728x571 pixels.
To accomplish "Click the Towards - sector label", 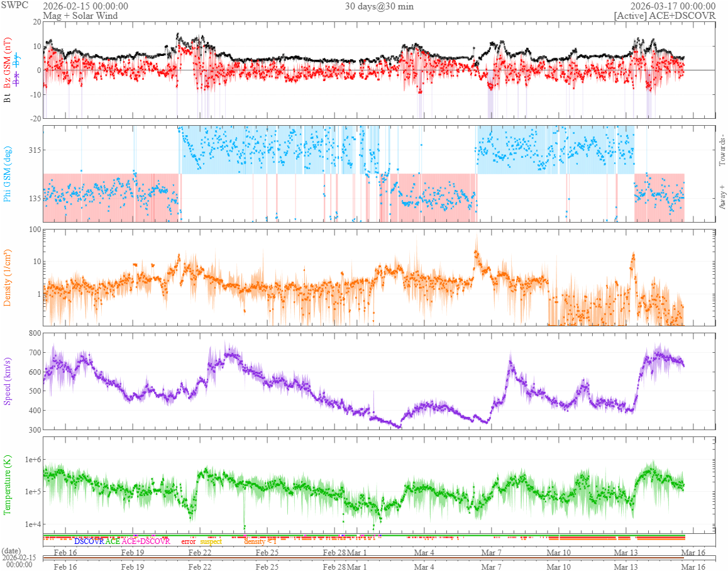I will coord(721,151).
